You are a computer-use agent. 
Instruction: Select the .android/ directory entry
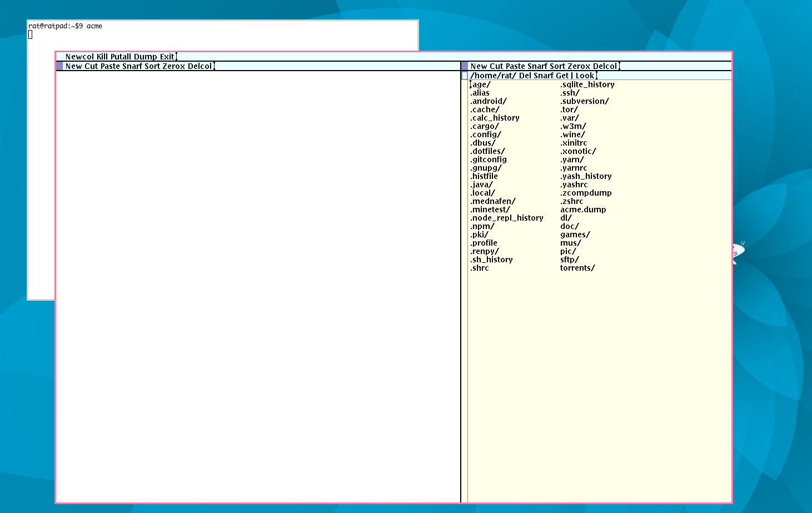[489, 101]
